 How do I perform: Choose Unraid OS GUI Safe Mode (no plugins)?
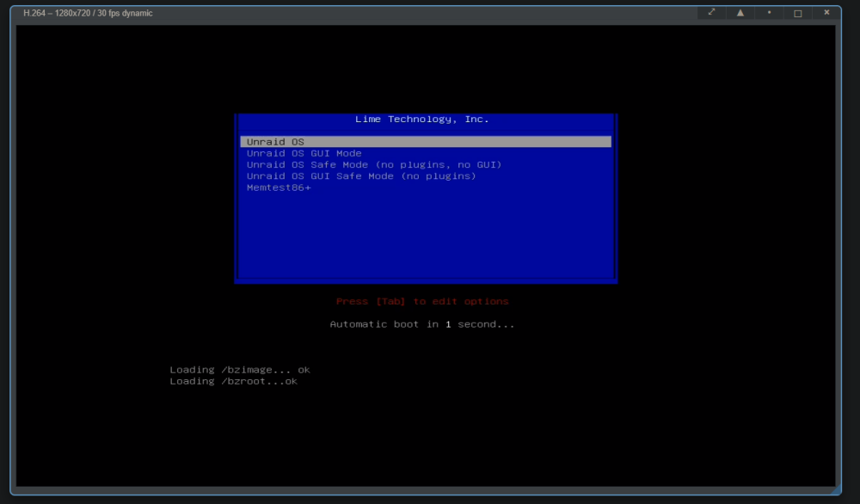coord(361,176)
